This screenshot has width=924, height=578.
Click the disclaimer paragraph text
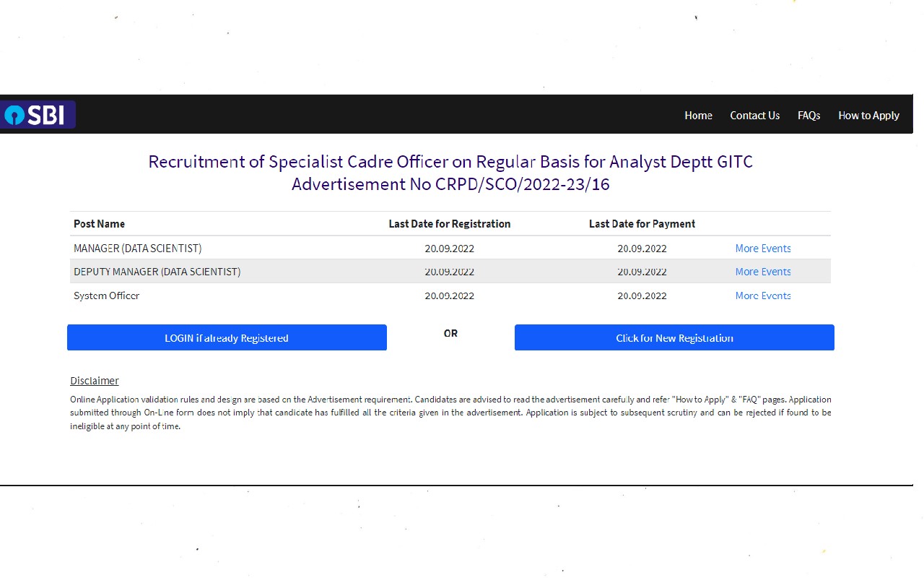[450, 413]
